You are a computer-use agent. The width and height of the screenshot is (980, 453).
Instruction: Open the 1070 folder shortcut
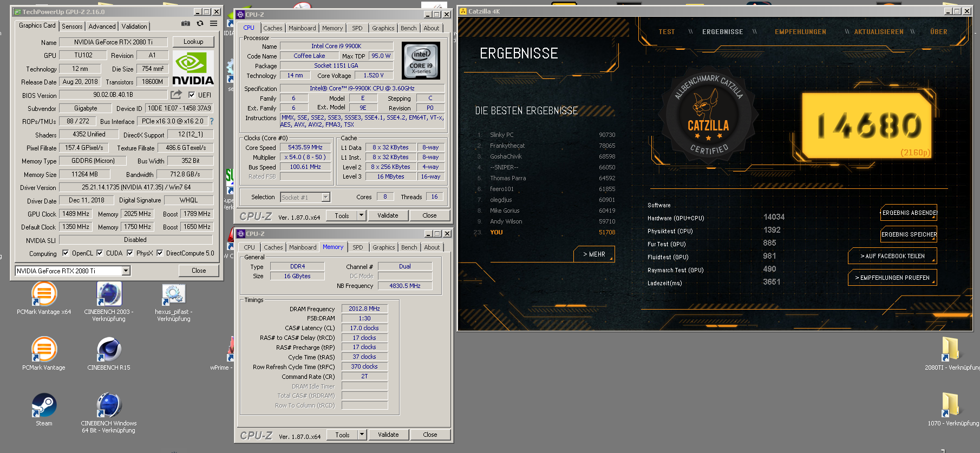[951, 410]
